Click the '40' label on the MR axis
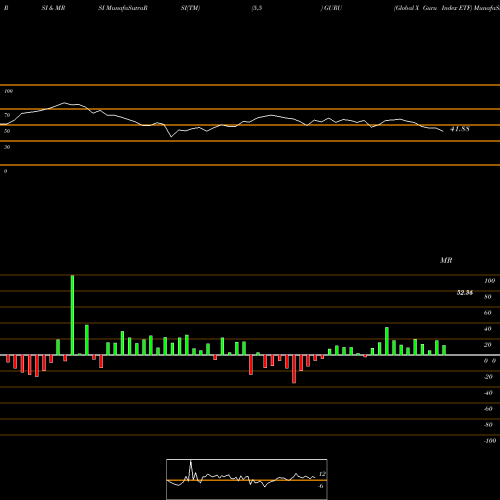 coord(487,329)
